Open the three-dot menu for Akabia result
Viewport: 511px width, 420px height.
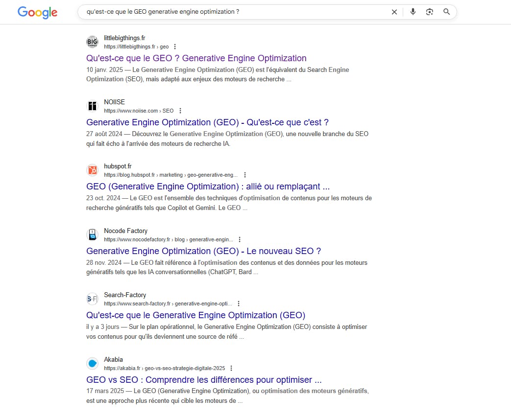click(x=231, y=368)
